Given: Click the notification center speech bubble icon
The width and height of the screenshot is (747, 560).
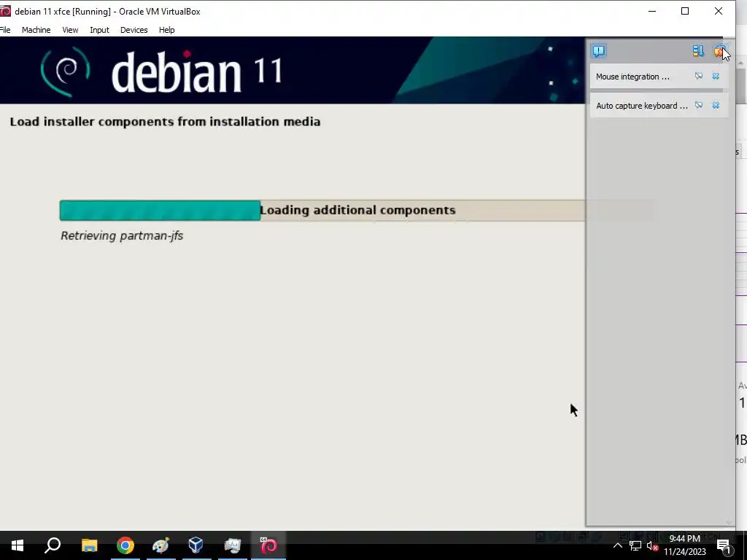Looking at the screenshot, I should click(x=599, y=51).
